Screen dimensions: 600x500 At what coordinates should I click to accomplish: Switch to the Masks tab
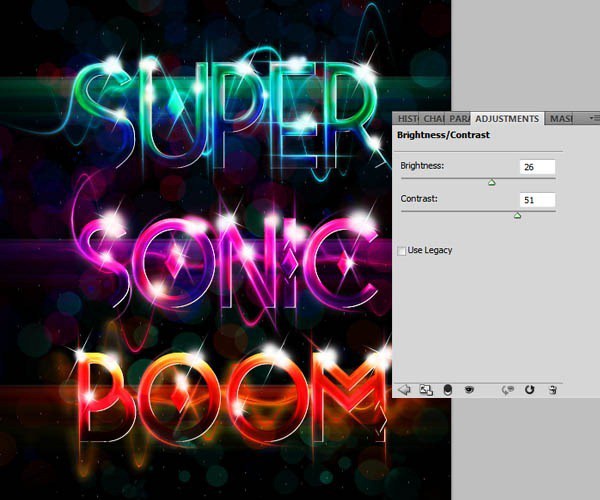pos(560,119)
